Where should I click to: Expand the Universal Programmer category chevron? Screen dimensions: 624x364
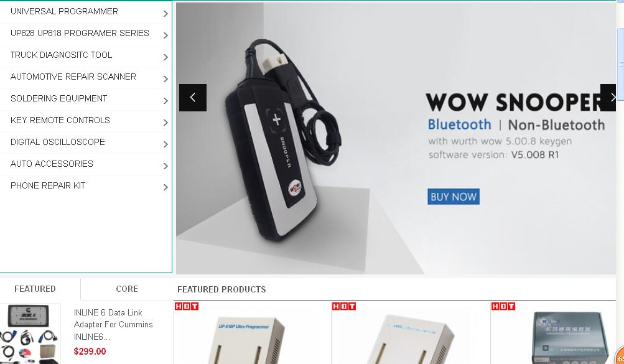pos(165,14)
